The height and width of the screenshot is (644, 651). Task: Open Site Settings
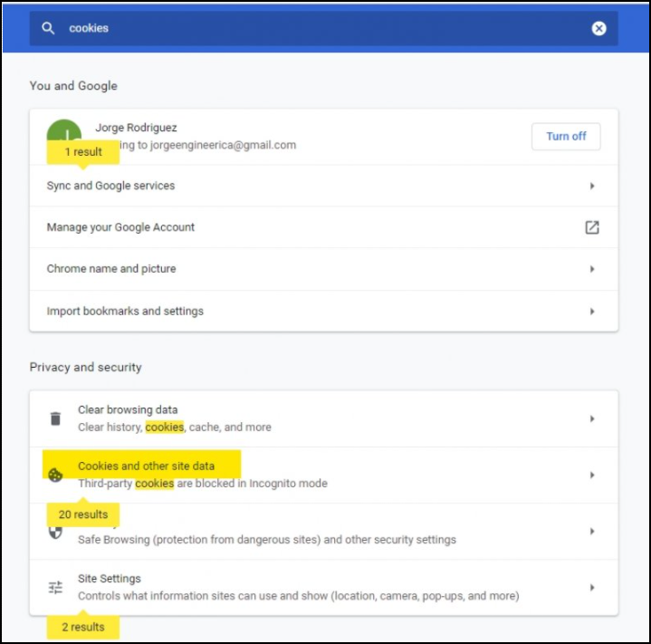(x=323, y=588)
